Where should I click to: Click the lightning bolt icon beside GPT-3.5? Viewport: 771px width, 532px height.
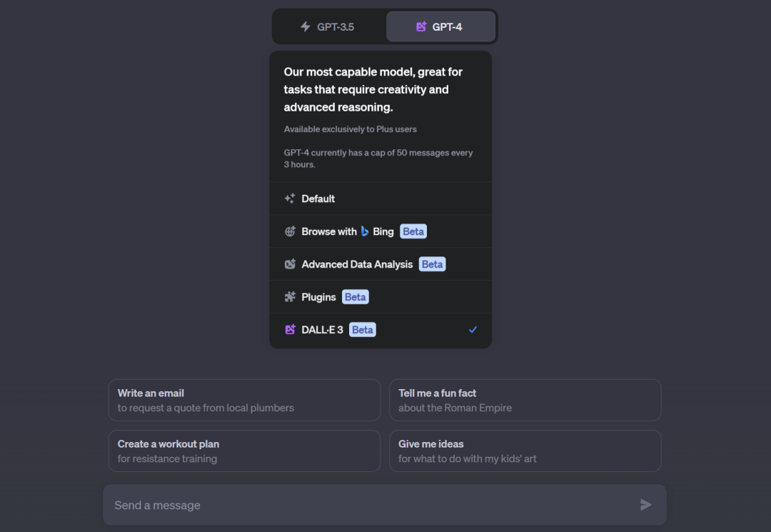pos(306,26)
